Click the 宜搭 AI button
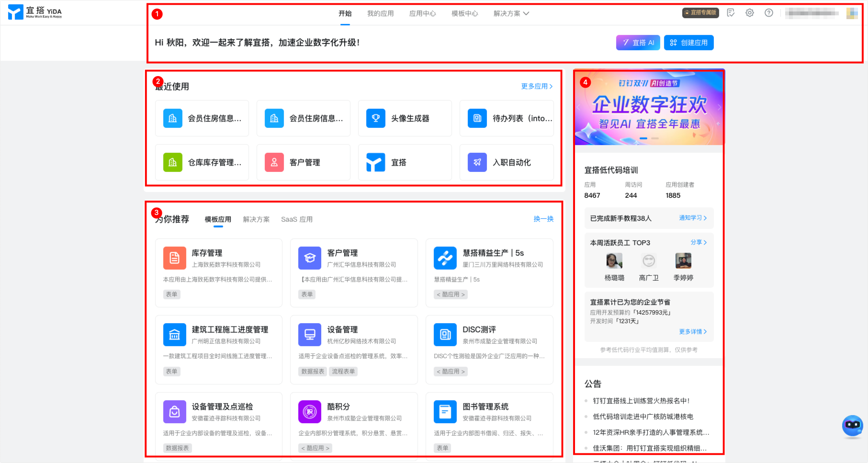Image resolution: width=868 pixels, height=463 pixels. point(638,43)
